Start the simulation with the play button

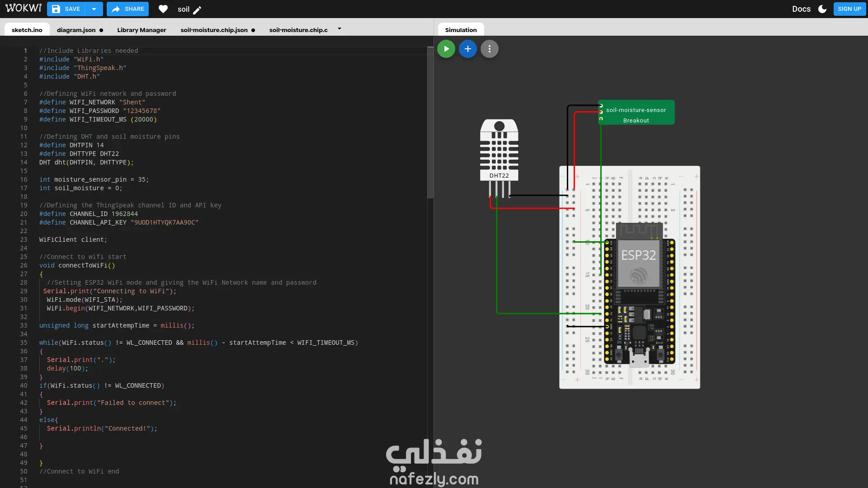click(446, 49)
